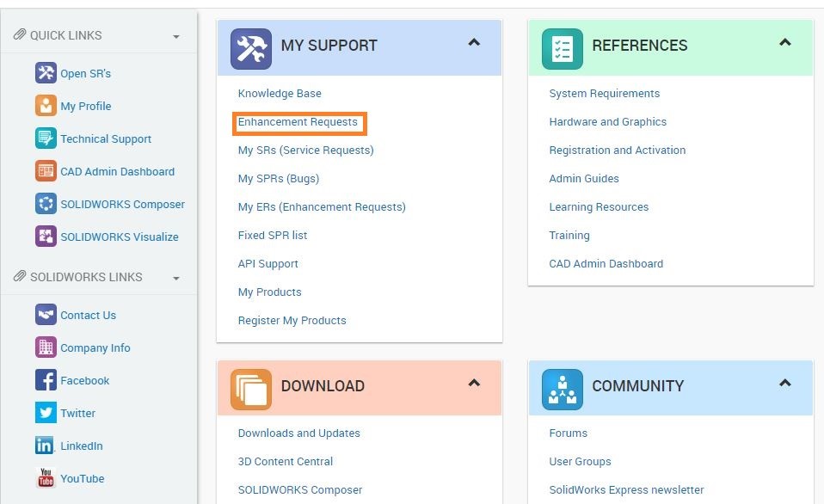Click the Open SR's tools icon

pos(46,73)
